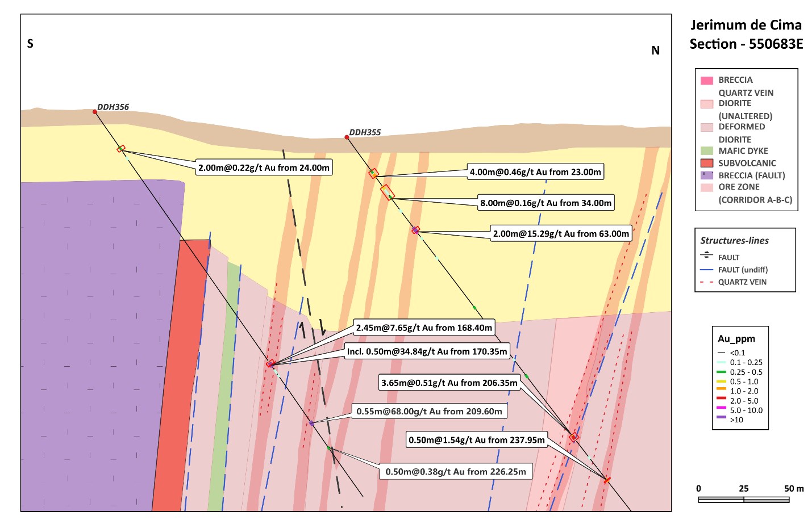Click the purple intercept marker at 63.00m on DDH355
This screenshot has width=812, height=520.
415,230
